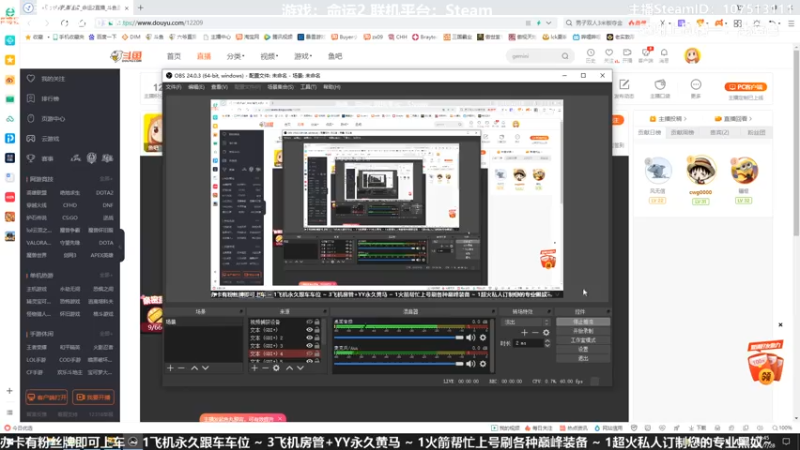Click 开始录制 button in OBS controls

click(583, 331)
